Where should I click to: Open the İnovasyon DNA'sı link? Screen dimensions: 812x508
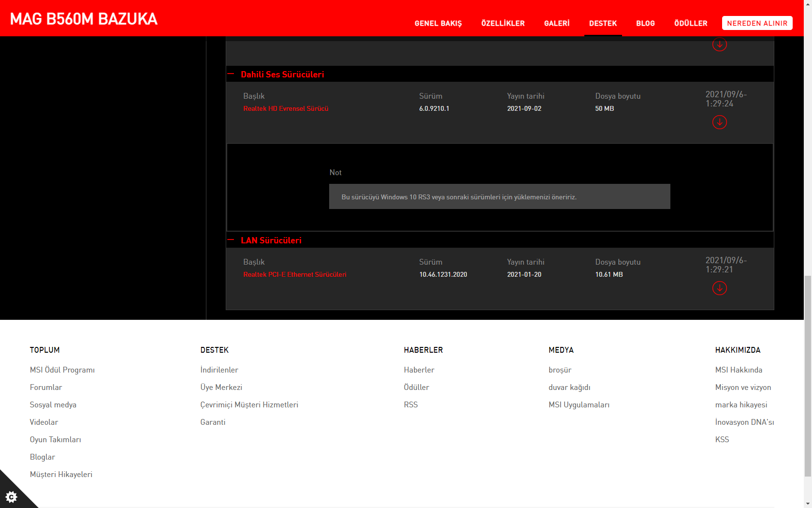click(744, 422)
